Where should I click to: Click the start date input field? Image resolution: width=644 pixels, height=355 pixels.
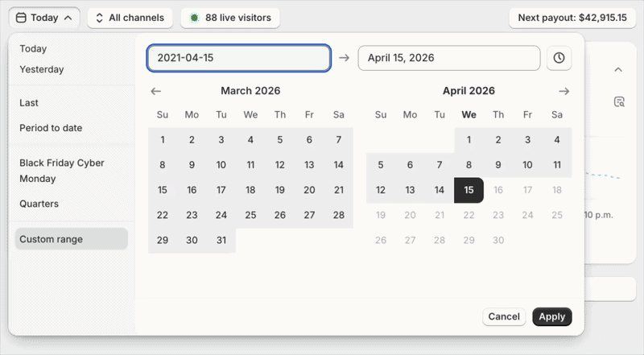coord(238,58)
